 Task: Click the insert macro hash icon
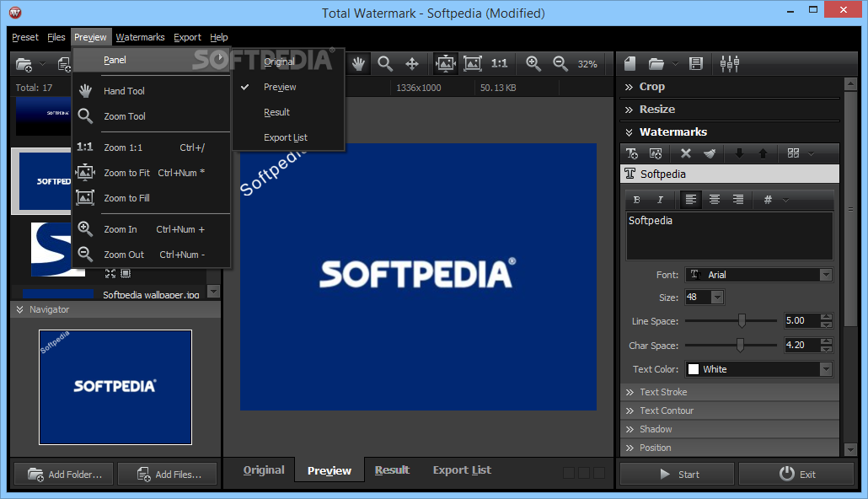768,200
